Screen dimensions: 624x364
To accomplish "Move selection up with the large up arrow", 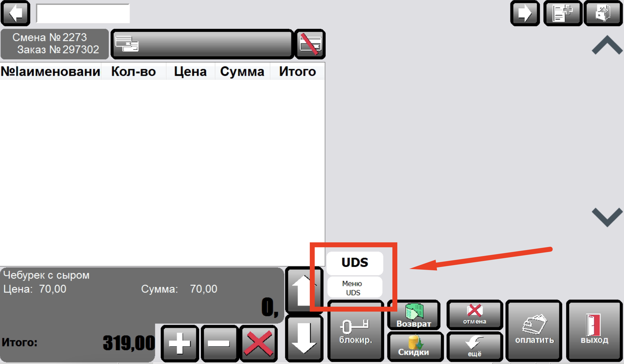I will (304, 290).
